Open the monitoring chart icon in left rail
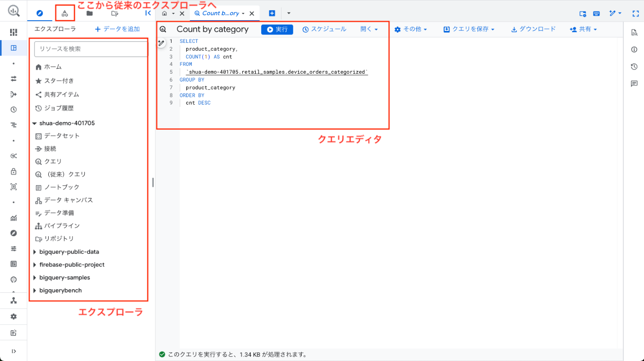This screenshot has width=644, height=361. [x=13, y=218]
